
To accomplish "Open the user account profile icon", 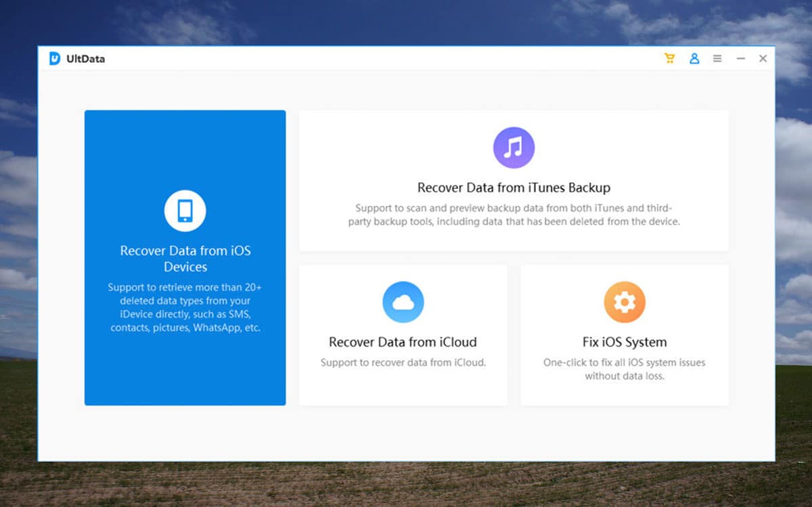I will (694, 59).
